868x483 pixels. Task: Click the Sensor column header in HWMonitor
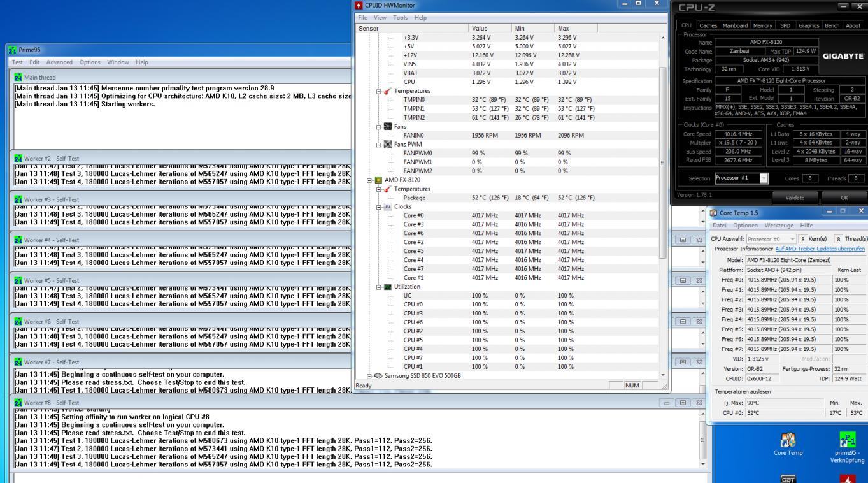click(413, 28)
